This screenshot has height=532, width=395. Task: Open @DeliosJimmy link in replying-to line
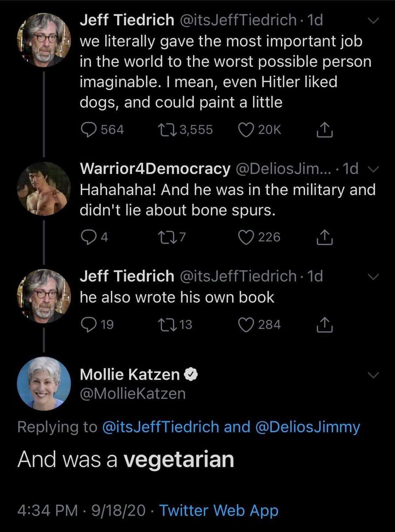coord(308,427)
